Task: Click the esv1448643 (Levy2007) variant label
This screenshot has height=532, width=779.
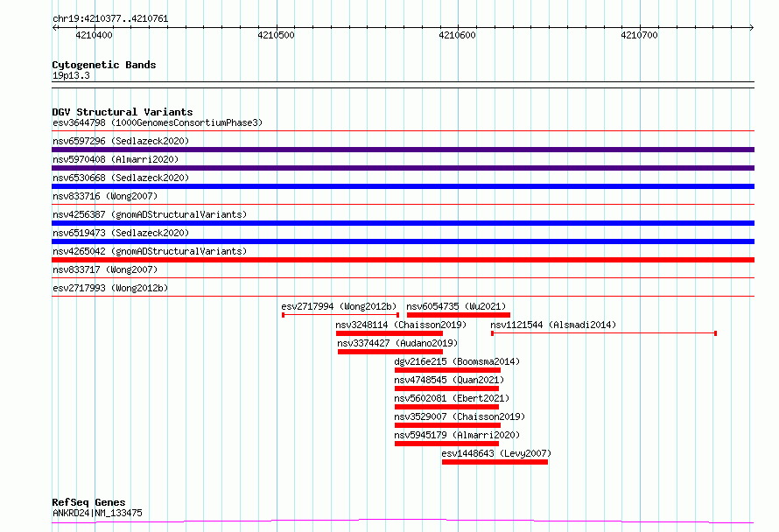Action: pyautogui.click(x=496, y=453)
